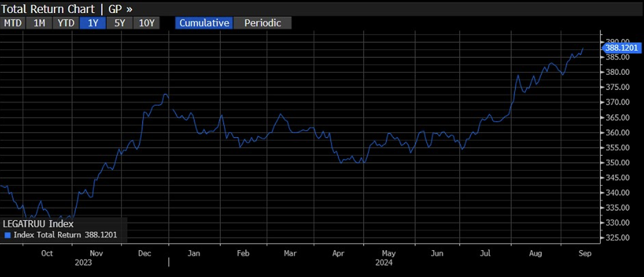Switch to the Periodic view
Viewport: 644px width, 277px height.
pos(263,23)
